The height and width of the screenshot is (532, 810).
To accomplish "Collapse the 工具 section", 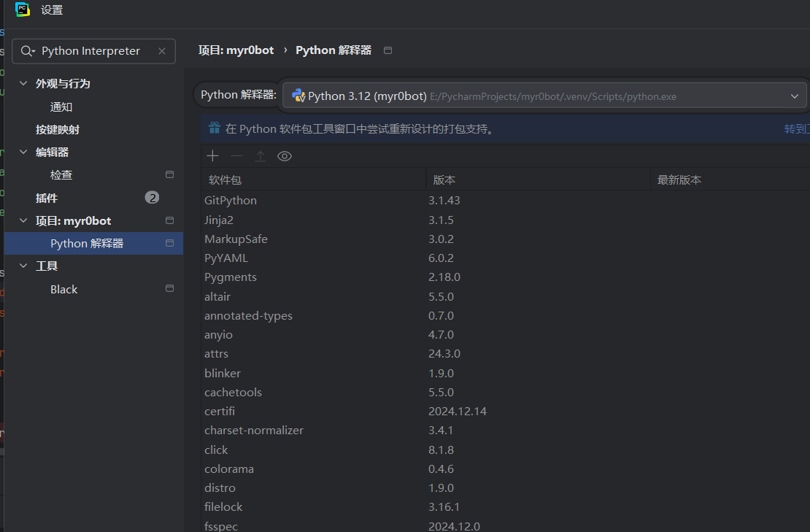I will point(23,266).
